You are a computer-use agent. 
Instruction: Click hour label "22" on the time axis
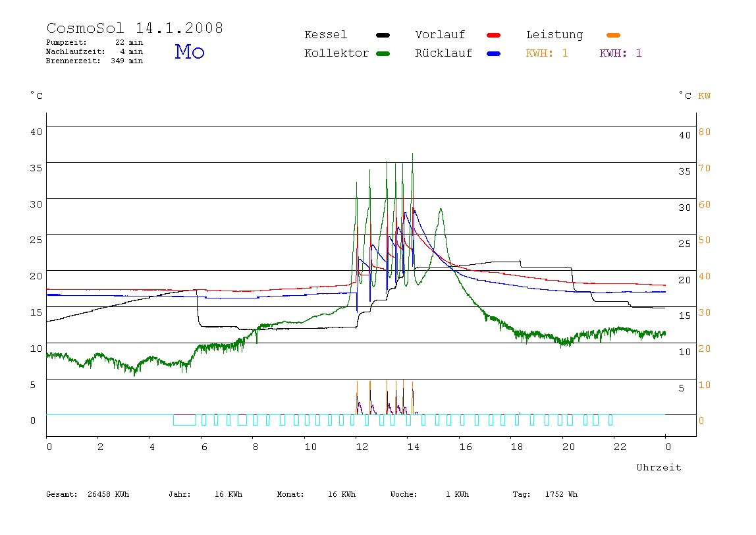point(620,447)
